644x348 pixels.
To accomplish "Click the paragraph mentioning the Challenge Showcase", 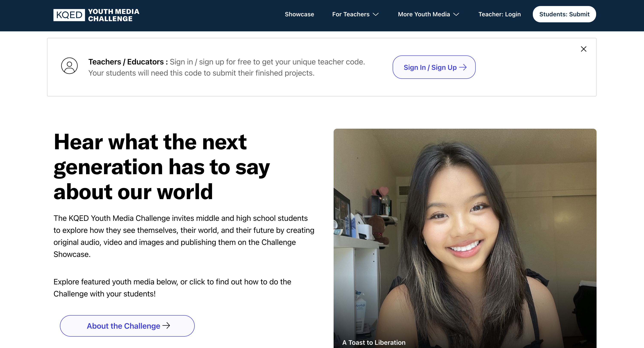I will (x=184, y=236).
